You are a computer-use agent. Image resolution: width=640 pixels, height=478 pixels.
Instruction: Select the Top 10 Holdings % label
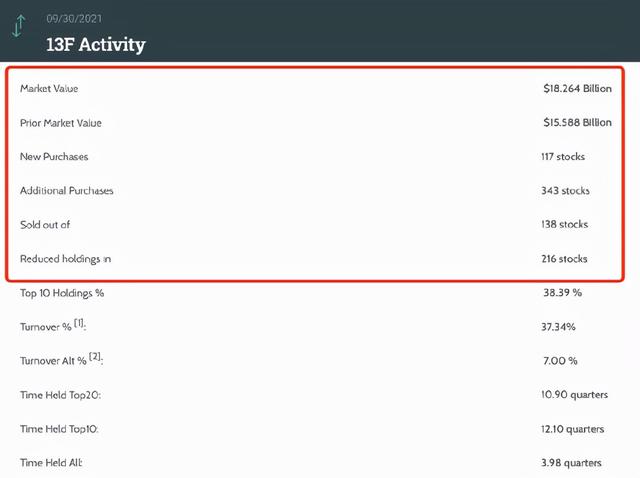[x=62, y=293]
